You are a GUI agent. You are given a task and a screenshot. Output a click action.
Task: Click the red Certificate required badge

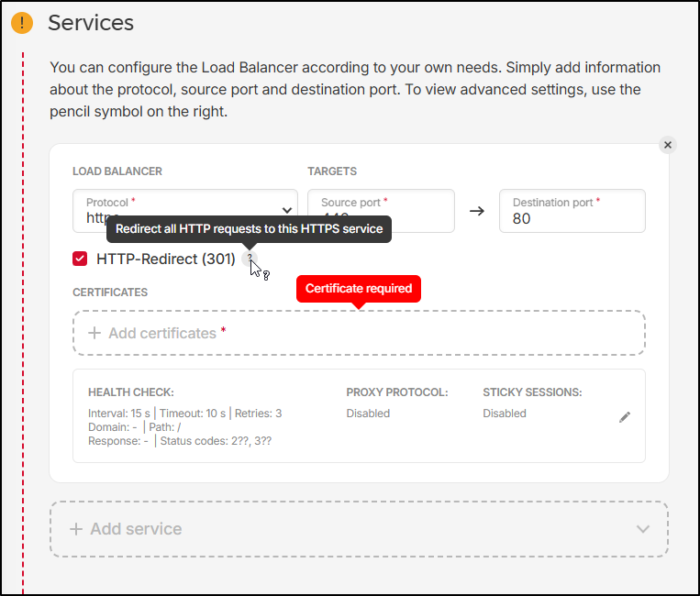(359, 288)
